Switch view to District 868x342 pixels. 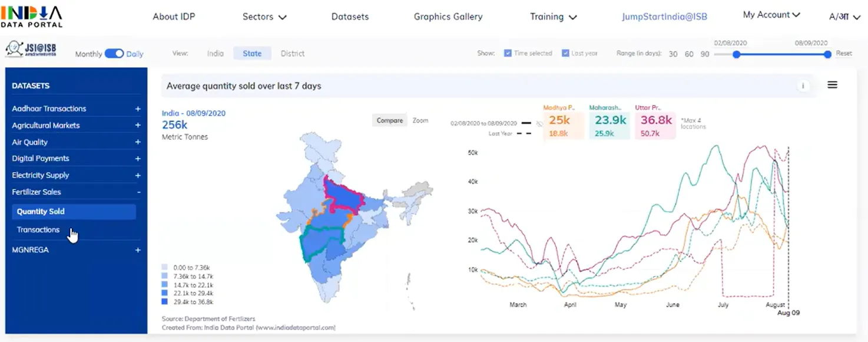tap(292, 53)
